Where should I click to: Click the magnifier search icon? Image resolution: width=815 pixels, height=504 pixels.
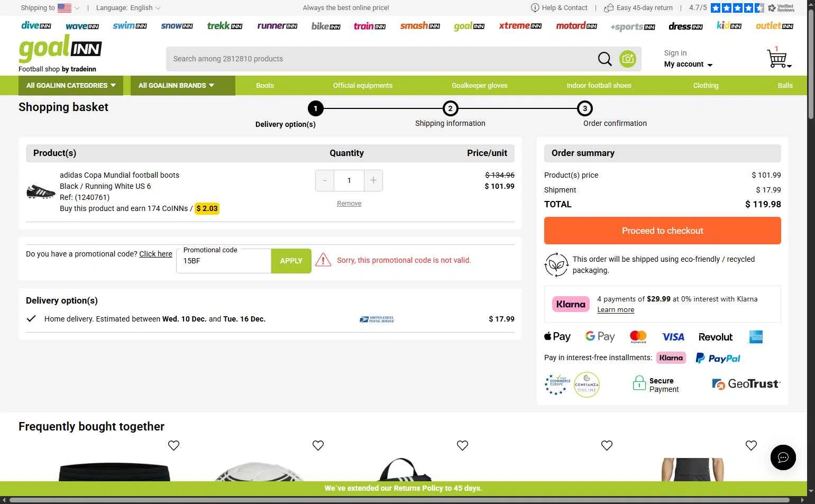(605, 59)
